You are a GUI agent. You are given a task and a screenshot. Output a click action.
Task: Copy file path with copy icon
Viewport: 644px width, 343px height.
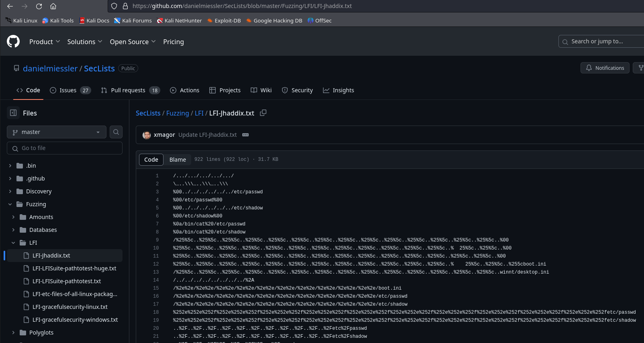pos(263,113)
